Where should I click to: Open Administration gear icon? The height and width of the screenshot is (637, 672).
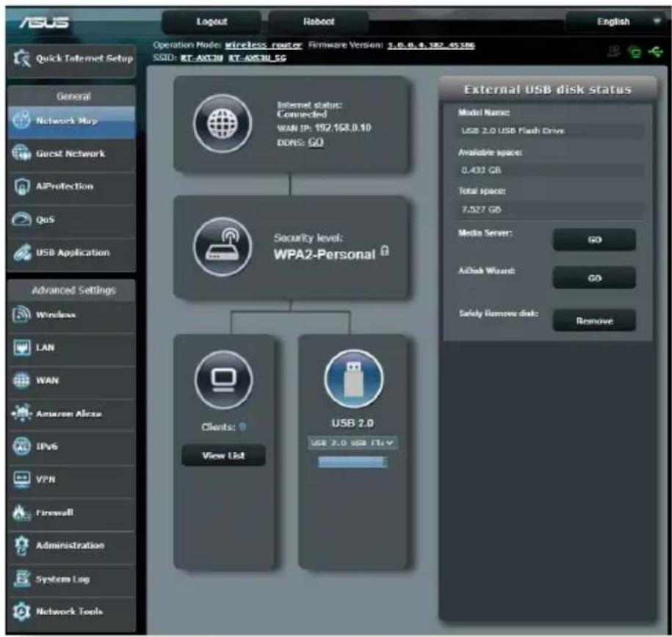coord(21,545)
